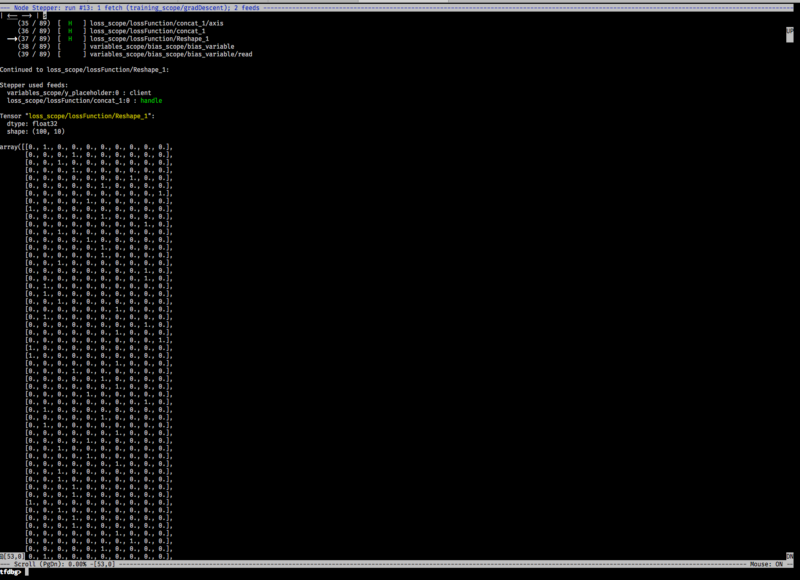The image size is (800, 580).
Task: Toggle the Mouse: ON setting
Action: [765, 564]
